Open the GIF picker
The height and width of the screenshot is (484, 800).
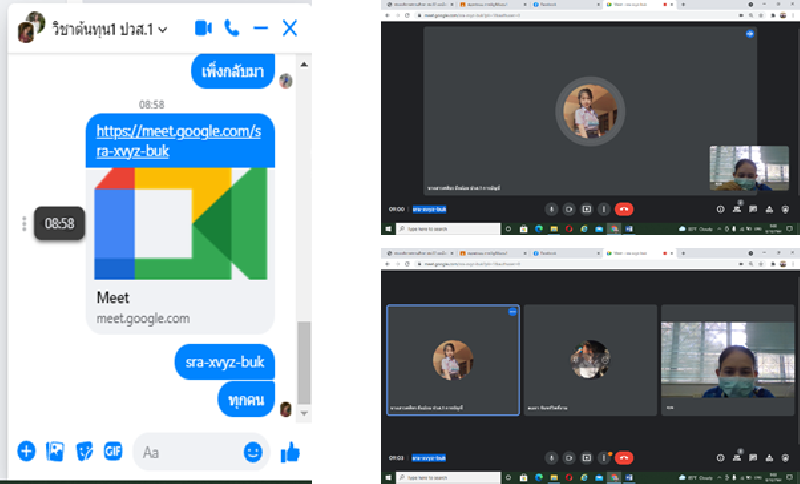tap(113, 452)
